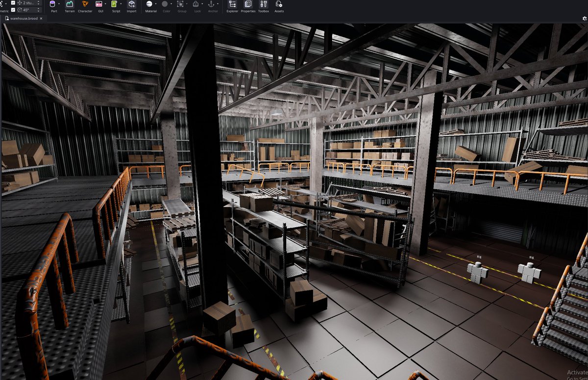Expand the Material dropdown arrow
588x380 pixels.
click(x=155, y=4)
